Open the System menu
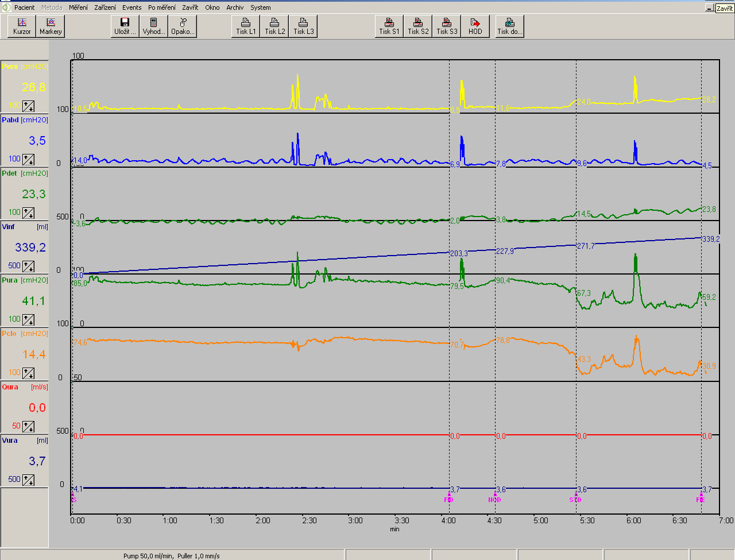This screenshot has width=735, height=560. (x=261, y=7)
